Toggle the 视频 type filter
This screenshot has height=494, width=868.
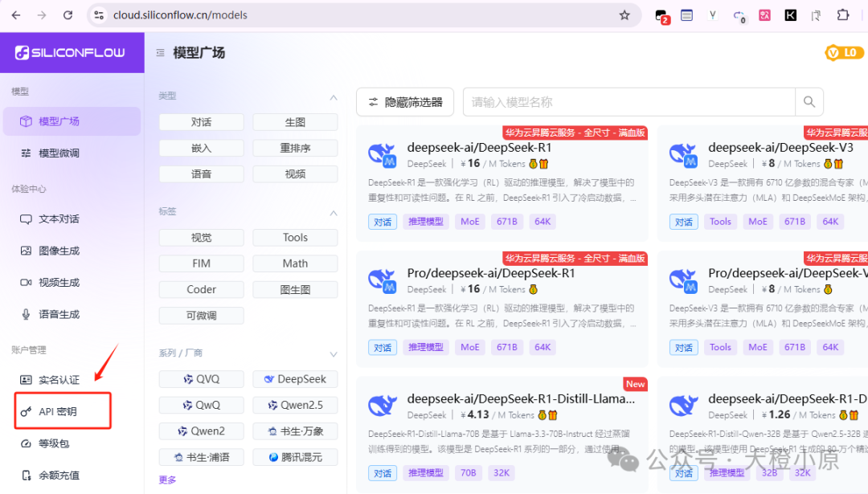coord(295,174)
